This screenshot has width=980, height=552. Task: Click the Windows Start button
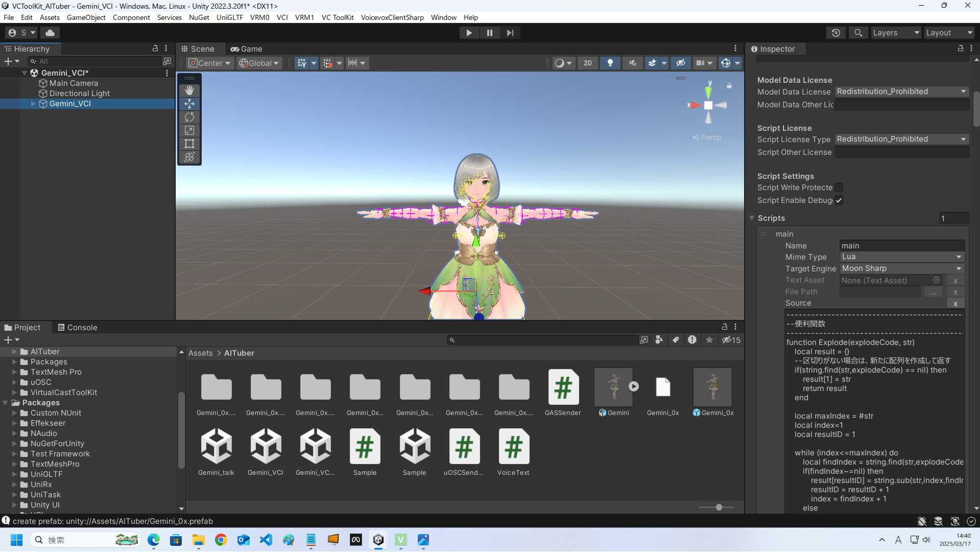(16, 540)
